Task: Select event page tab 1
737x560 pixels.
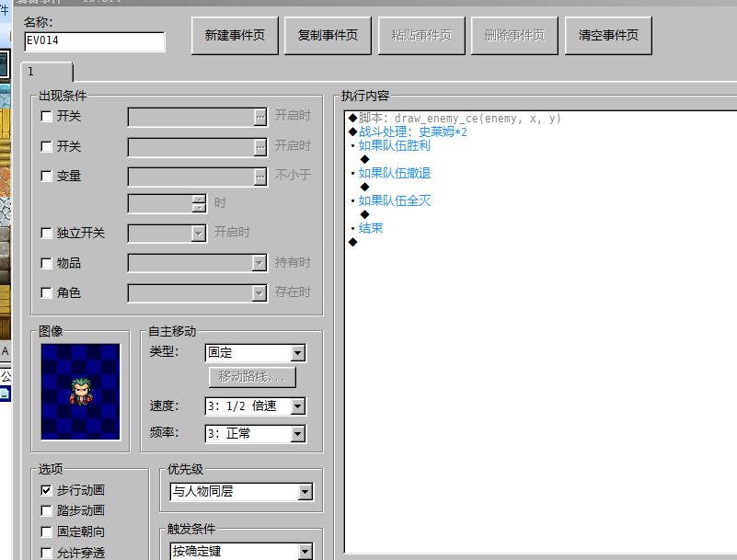Action: pos(47,72)
